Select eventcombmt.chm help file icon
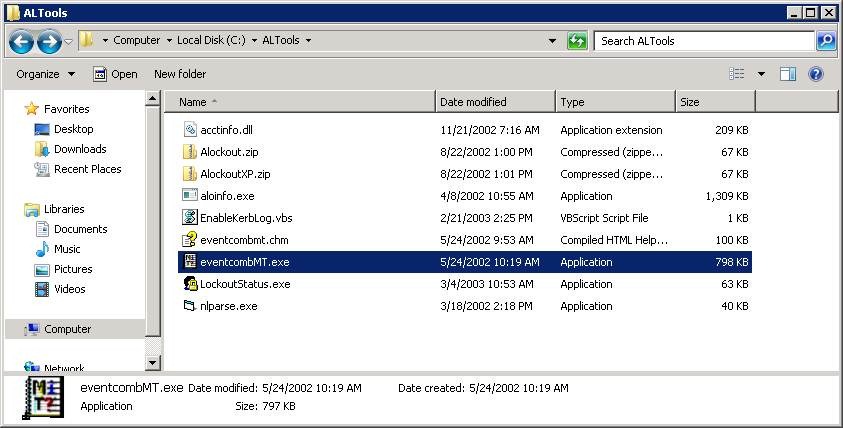The image size is (843, 428). pyautogui.click(x=190, y=239)
